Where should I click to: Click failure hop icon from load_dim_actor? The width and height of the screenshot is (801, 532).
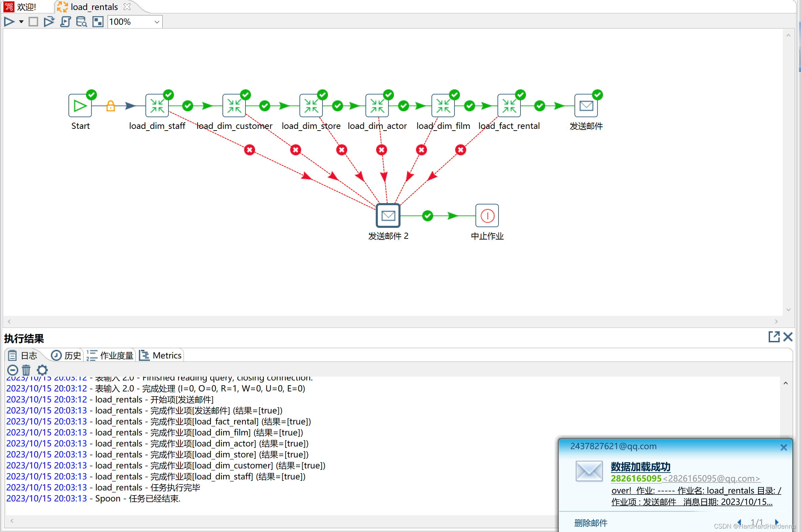click(x=382, y=150)
